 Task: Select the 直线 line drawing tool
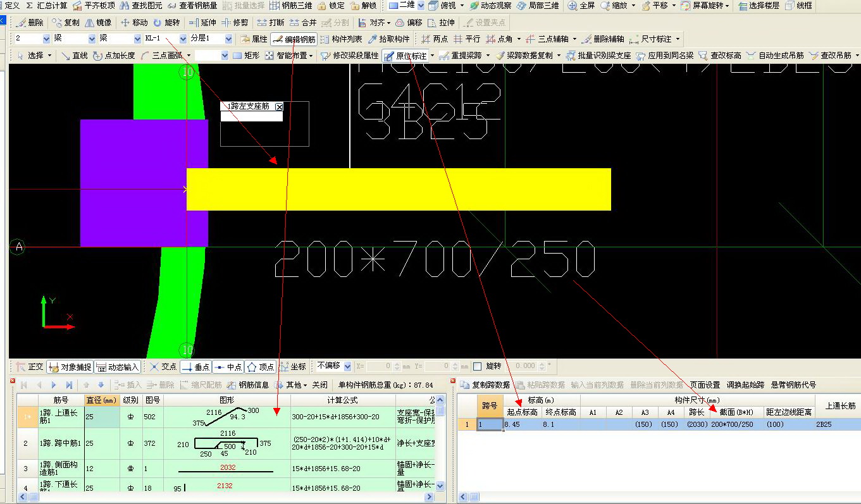[74, 55]
